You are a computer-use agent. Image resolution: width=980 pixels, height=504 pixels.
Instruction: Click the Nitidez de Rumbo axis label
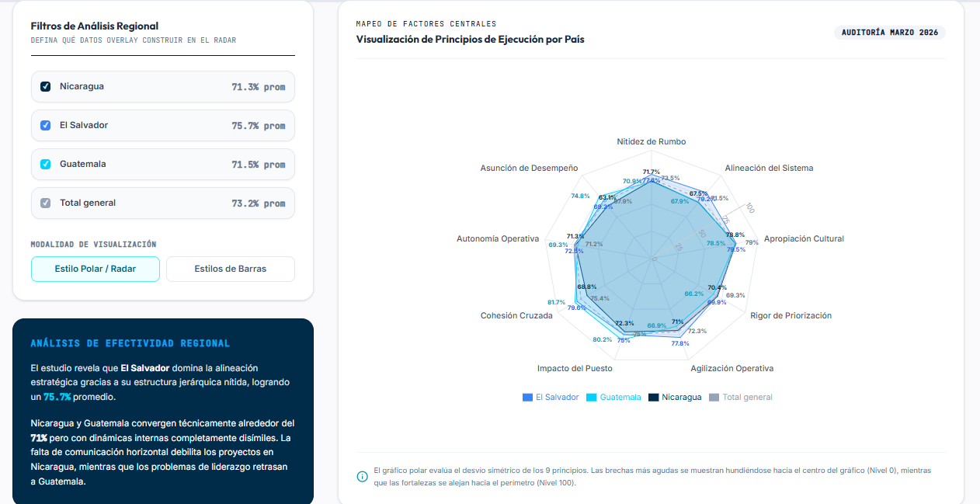652,141
